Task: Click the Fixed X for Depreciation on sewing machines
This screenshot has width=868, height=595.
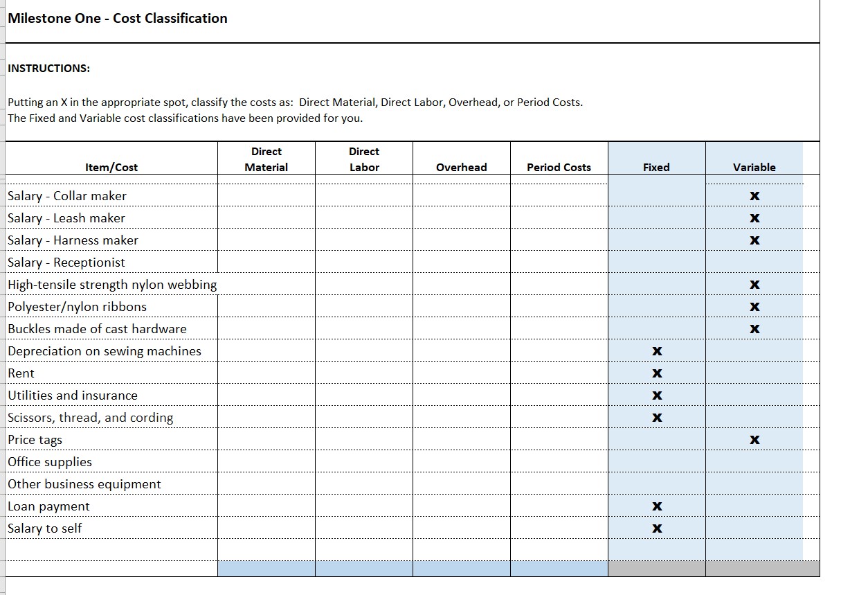Action: click(x=655, y=351)
